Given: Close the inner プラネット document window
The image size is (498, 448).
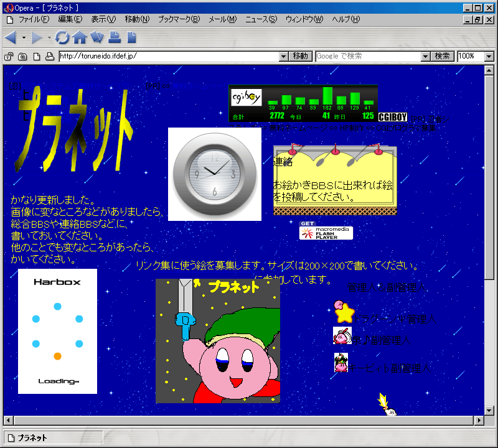Looking at the screenshot, I should (489, 20).
